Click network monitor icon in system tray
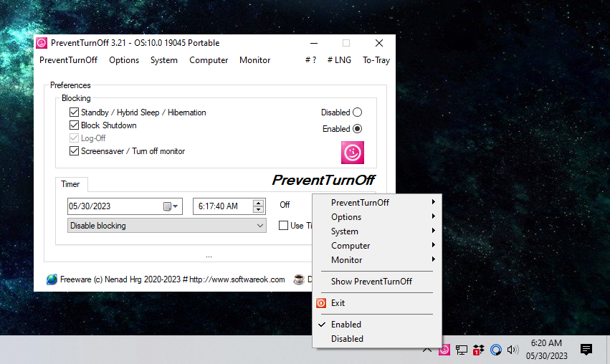 pyautogui.click(x=462, y=350)
